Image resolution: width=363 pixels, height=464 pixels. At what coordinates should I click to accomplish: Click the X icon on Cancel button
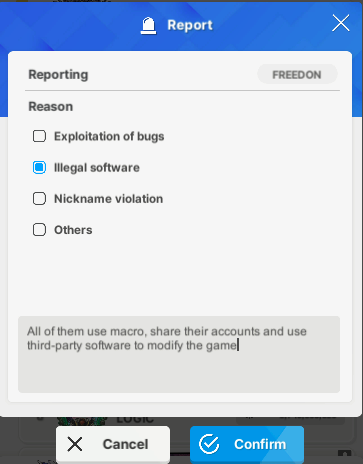[75, 444]
